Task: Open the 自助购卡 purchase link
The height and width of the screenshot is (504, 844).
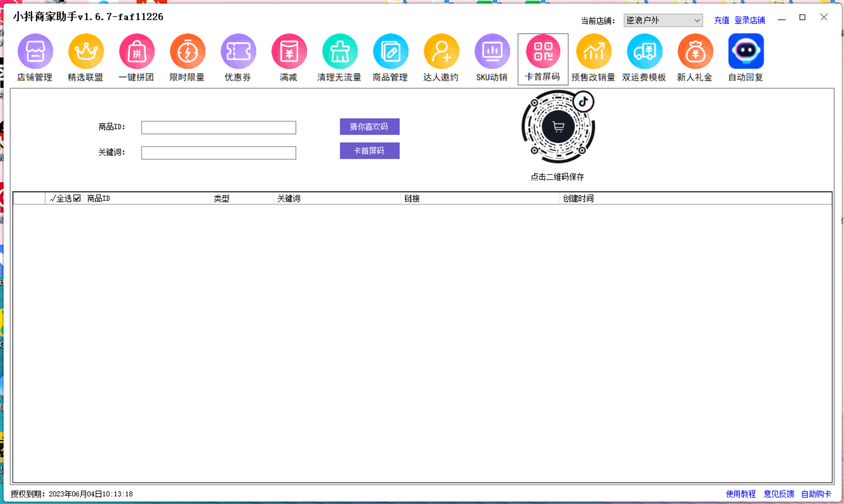Action: tap(816, 494)
